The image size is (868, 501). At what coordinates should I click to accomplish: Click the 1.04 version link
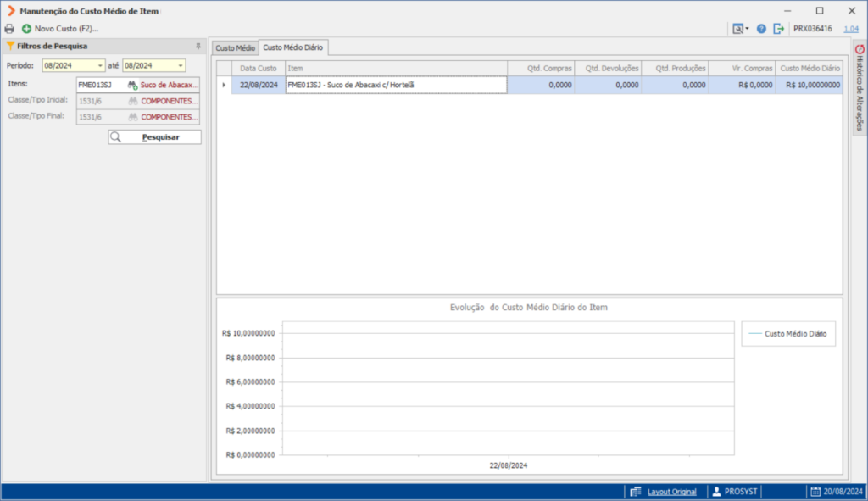[x=851, y=29]
